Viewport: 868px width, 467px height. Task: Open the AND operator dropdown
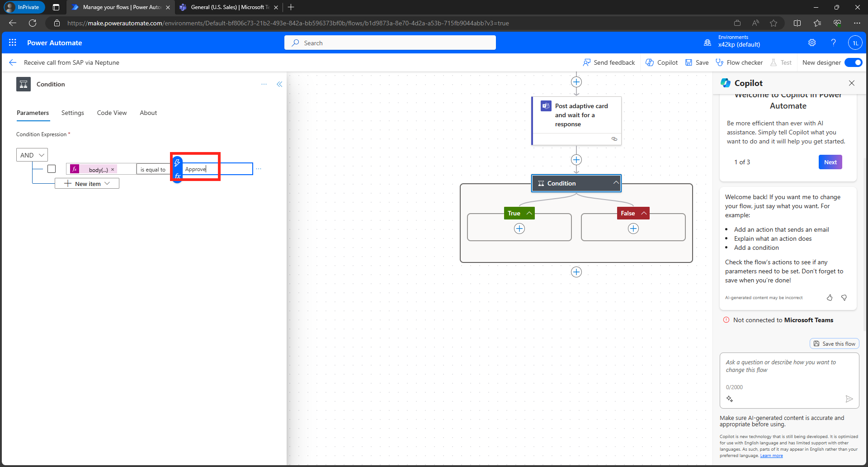click(32, 155)
